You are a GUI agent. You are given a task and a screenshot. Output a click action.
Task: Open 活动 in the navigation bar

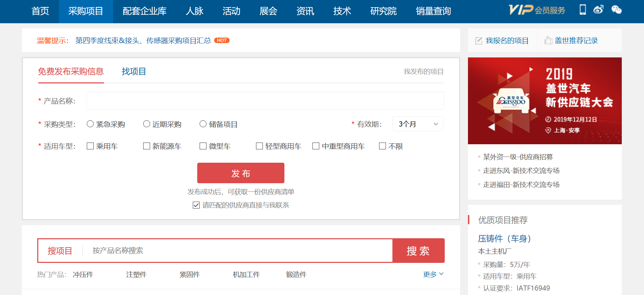(231, 11)
